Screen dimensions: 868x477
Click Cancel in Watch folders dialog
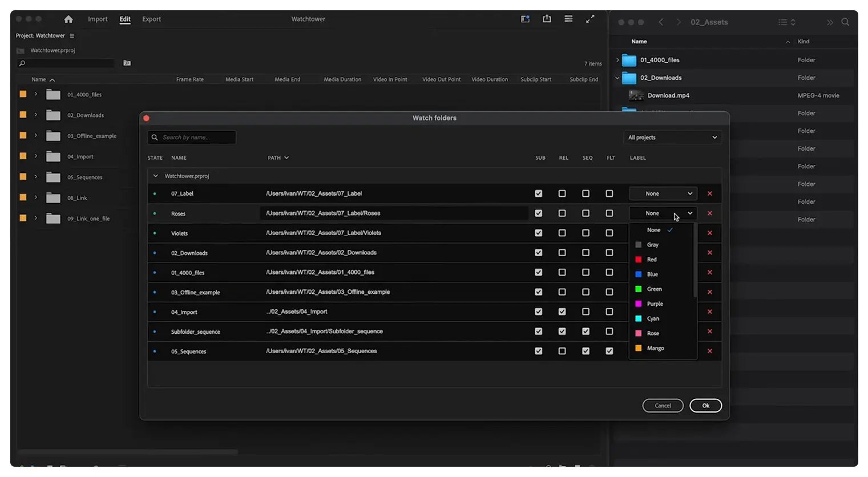click(663, 406)
